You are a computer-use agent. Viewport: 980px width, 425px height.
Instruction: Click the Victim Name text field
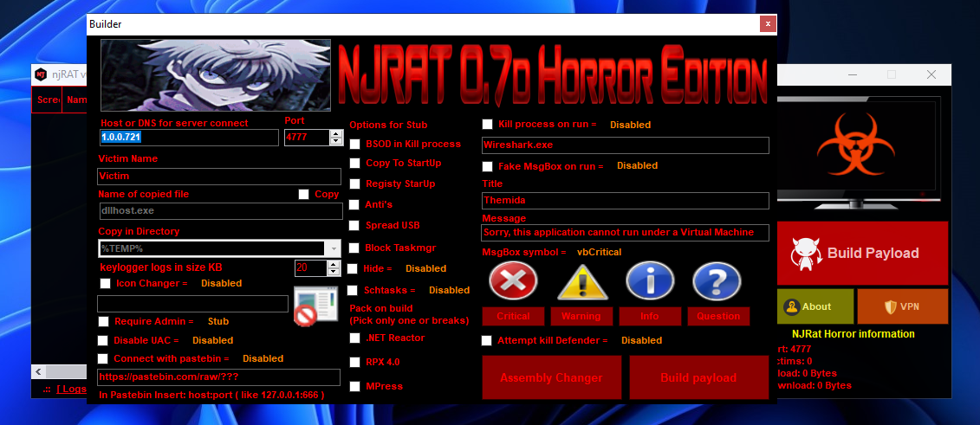(219, 177)
